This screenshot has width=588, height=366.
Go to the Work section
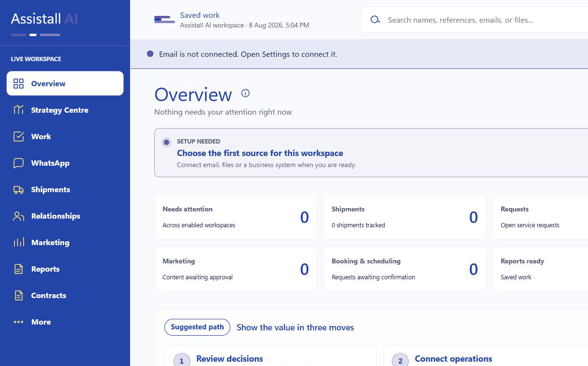coord(65,136)
